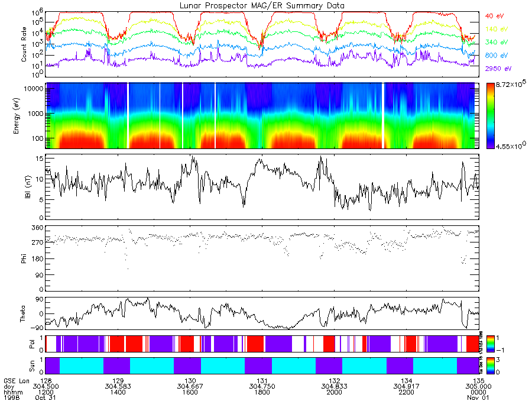Click the energy spectrogram rainbow color bar
Screen dimensions: 532x414
[x=491, y=116]
